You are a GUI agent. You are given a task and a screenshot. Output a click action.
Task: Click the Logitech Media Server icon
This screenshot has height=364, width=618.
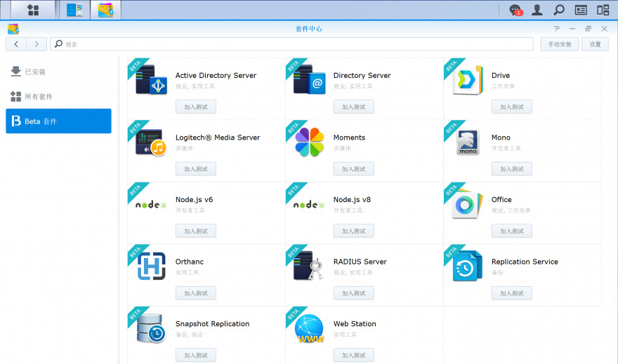(x=151, y=142)
